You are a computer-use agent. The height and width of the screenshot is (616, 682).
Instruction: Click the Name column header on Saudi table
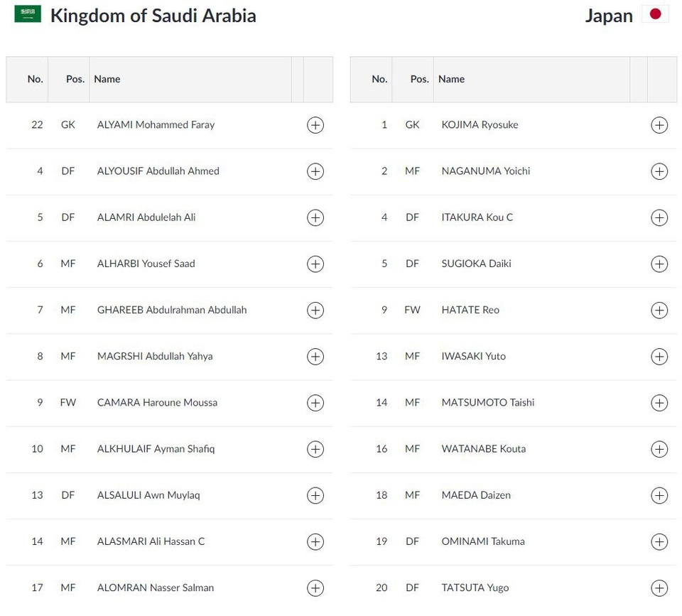pyautogui.click(x=107, y=79)
